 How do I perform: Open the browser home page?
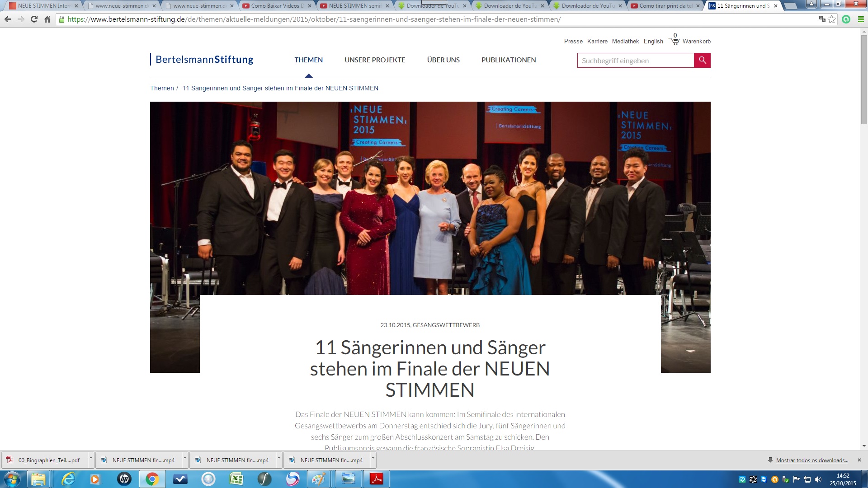47,19
